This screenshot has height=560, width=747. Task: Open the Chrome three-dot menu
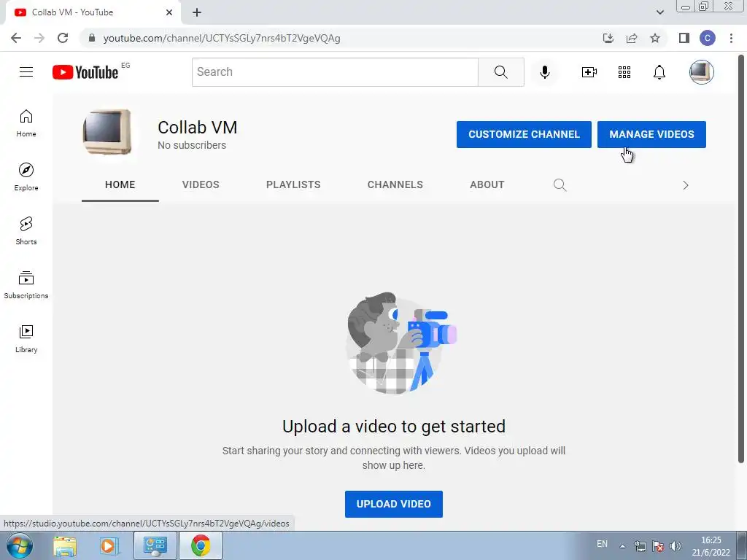731,38
